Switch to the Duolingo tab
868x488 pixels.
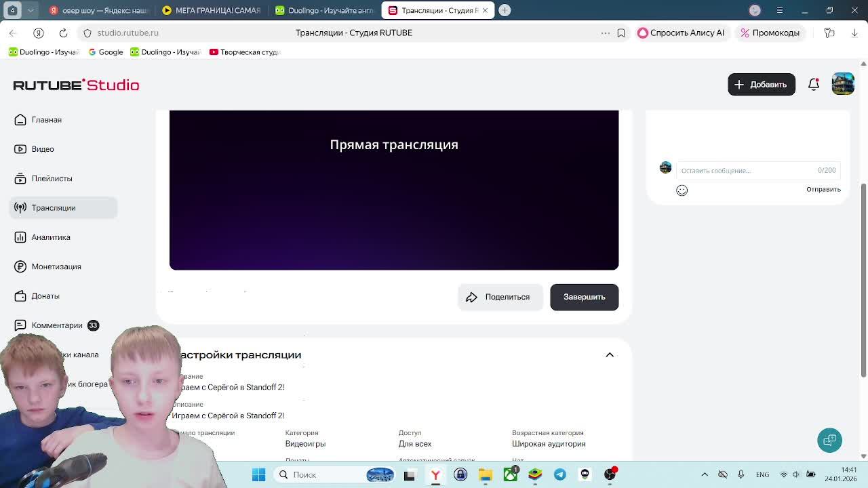pos(324,10)
